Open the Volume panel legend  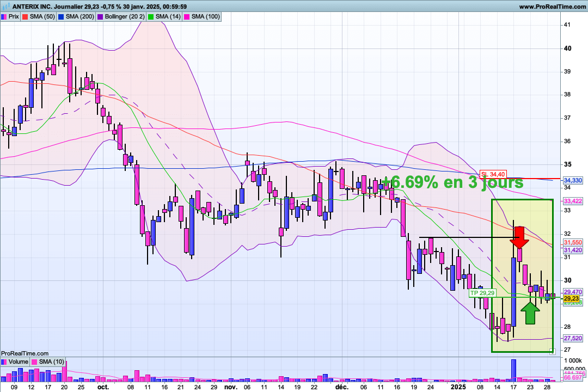click(x=15, y=362)
